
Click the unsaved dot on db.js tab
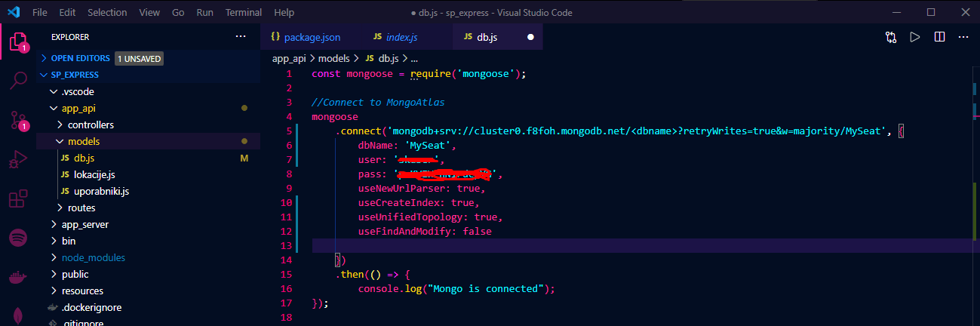point(530,37)
